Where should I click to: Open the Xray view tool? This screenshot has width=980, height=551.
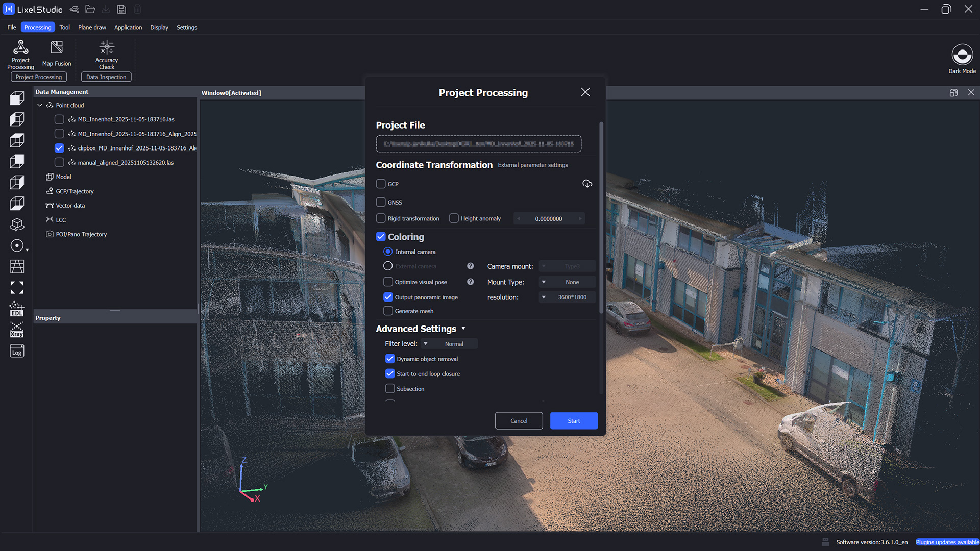click(17, 330)
